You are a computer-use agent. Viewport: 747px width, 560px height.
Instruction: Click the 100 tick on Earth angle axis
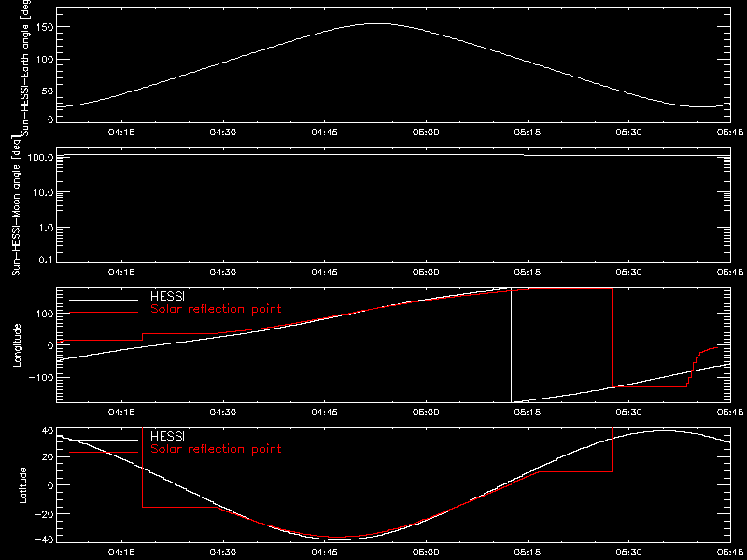pos(44,60)
